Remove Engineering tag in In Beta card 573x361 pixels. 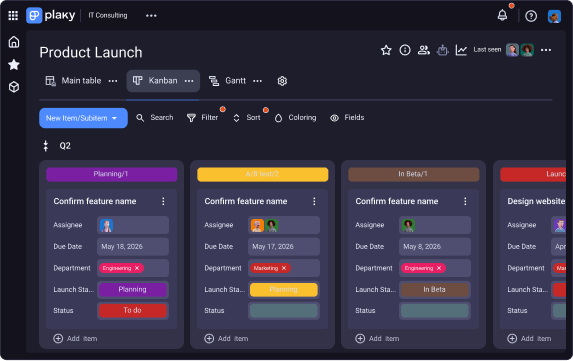(x=439, y=268)
